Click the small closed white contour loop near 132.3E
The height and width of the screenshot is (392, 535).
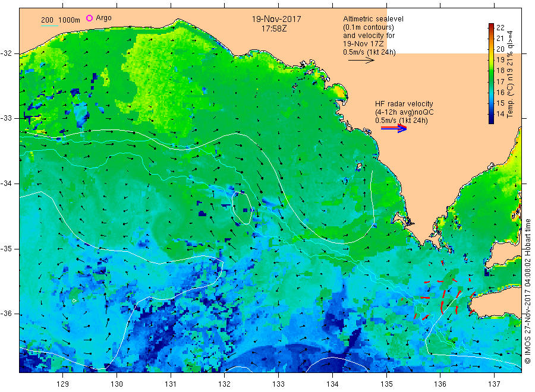242,208
